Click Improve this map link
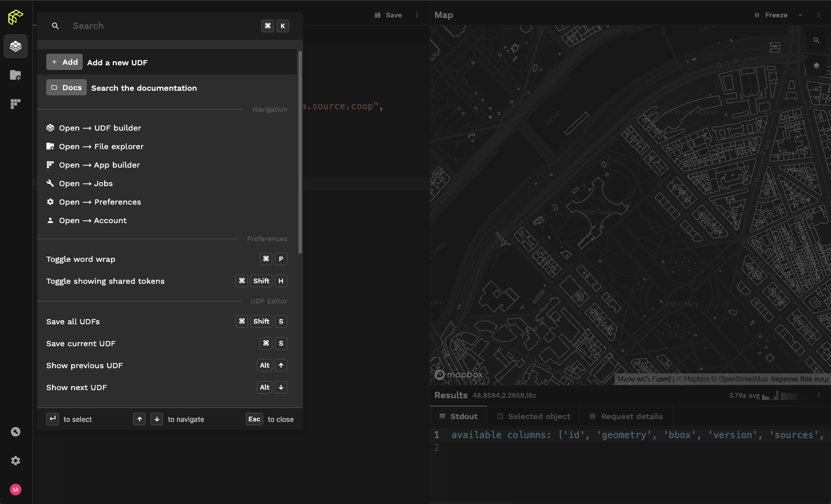831x504 pixels. (800, 379)
